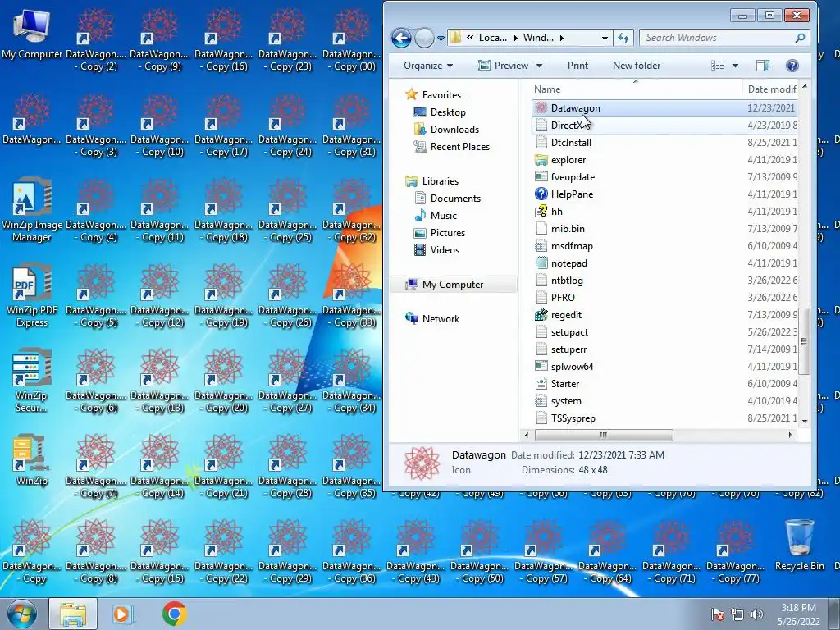Select DataWagon Copy (13) desktop shortcut
Viewport: 840px width, 630px height.
[160, 381]
